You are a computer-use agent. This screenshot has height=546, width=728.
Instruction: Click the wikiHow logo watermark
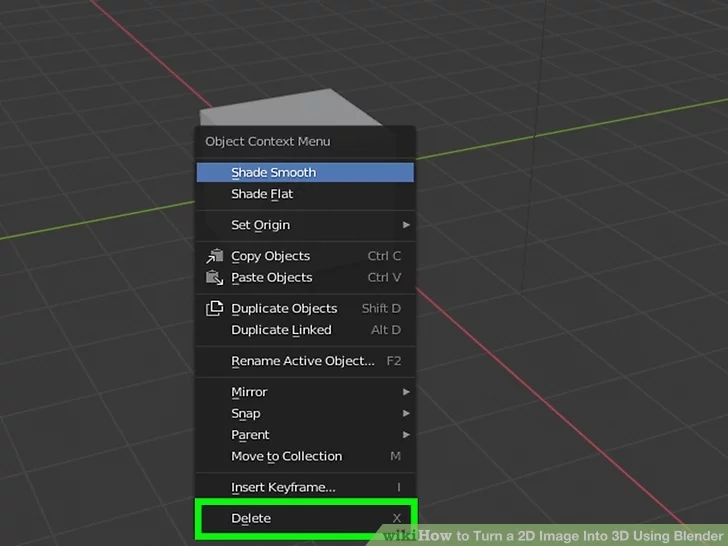[x=400, y=535]
